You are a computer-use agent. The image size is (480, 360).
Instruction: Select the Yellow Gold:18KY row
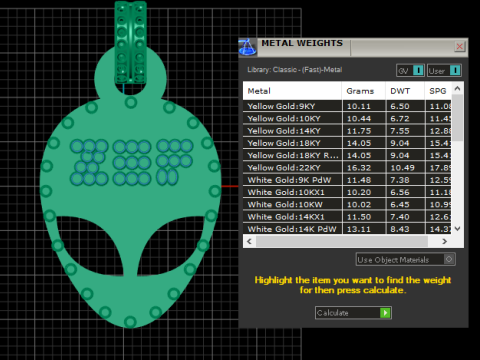347,143
